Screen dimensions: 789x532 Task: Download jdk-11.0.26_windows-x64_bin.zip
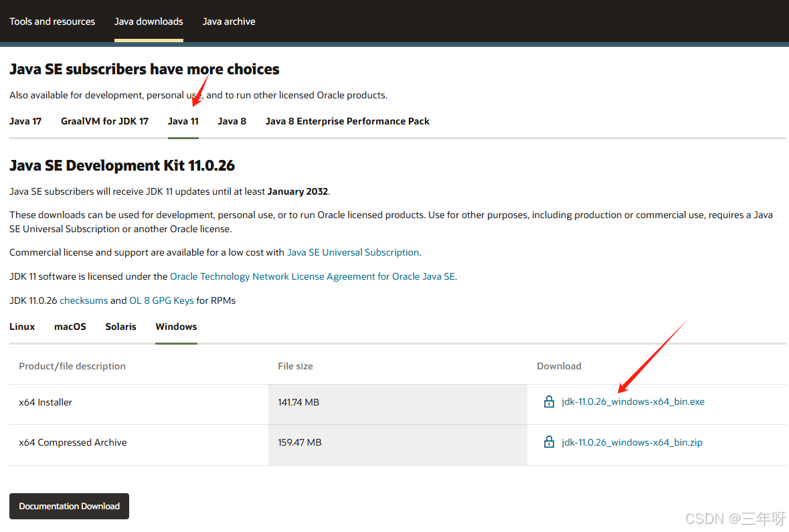pyautogui.click(x=632, y=442)
